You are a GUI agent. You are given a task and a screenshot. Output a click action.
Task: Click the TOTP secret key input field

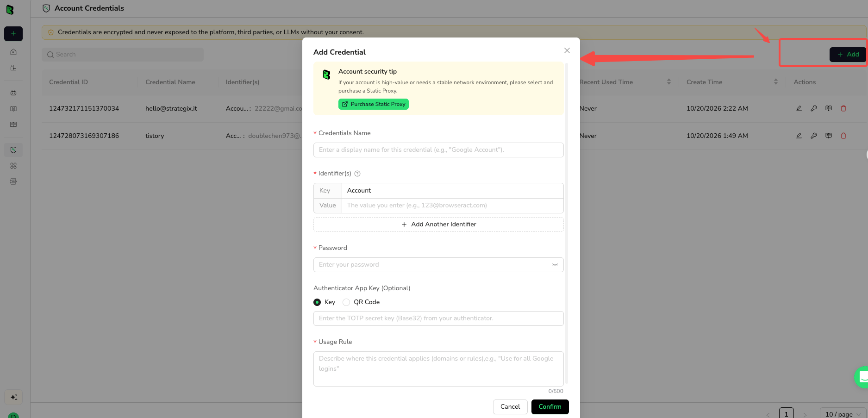438,318
